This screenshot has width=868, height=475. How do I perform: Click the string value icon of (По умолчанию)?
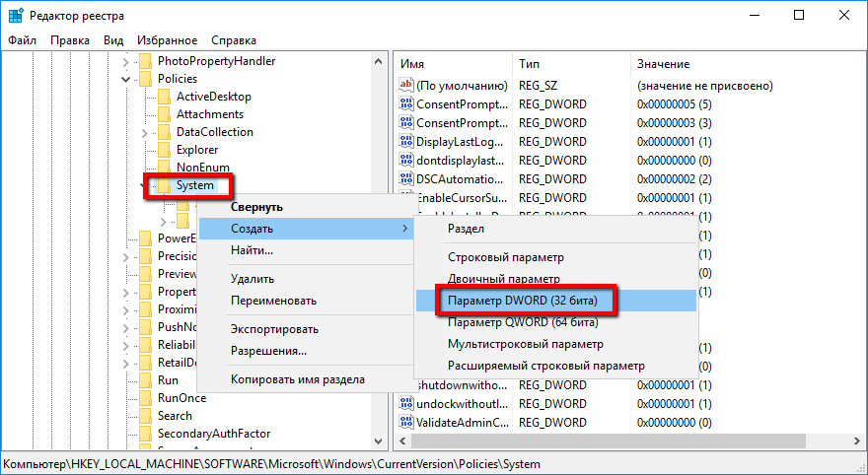406,85
